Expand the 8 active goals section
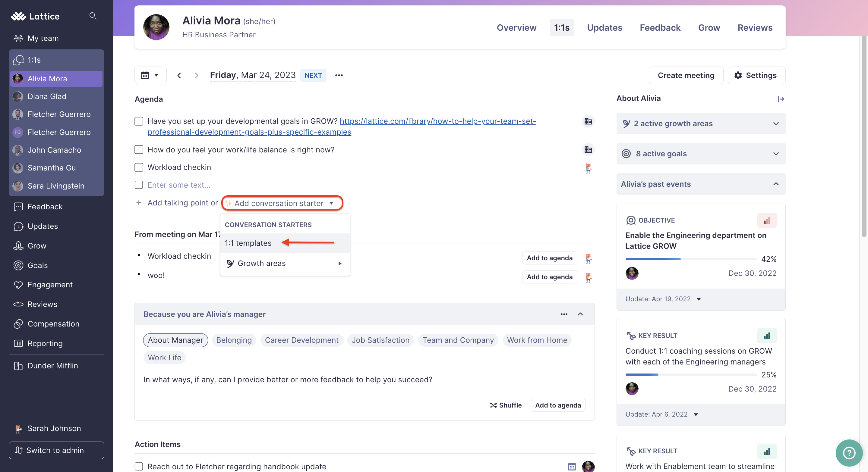 701,154
